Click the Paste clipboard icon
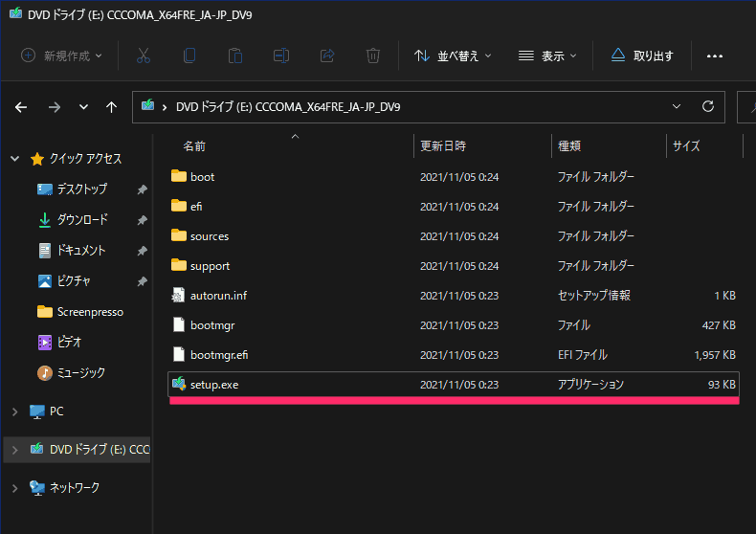 tap(235, 56)
